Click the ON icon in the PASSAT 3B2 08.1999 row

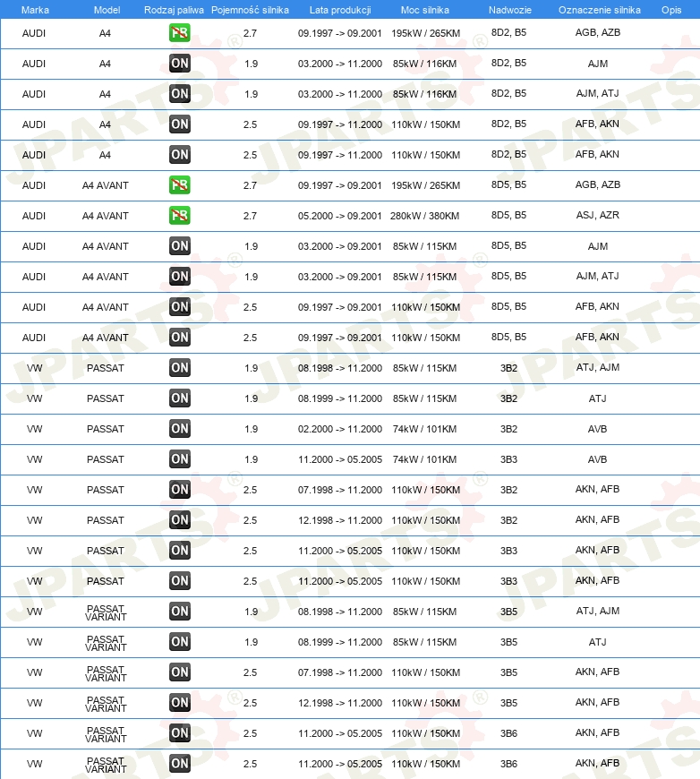click(179, 398)
